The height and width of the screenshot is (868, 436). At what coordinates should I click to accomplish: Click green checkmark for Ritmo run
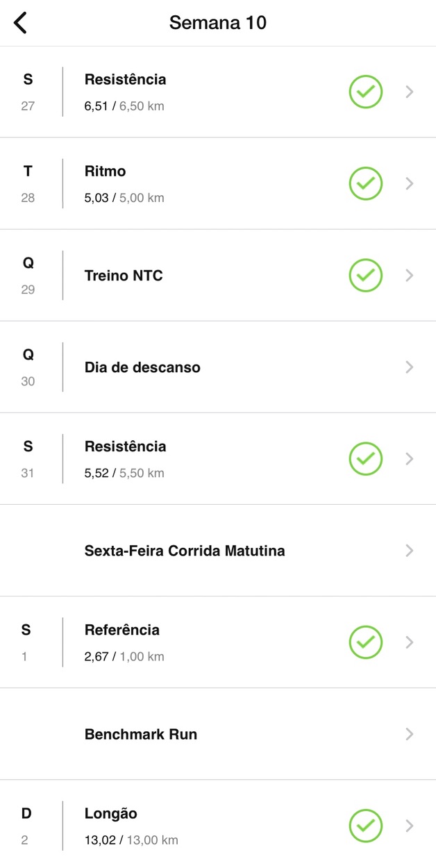tap(365, 183)
